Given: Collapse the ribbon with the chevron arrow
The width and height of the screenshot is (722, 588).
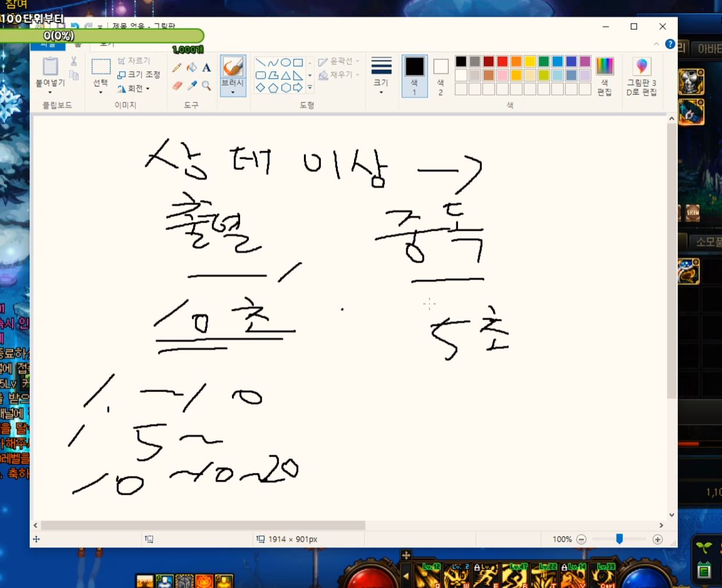Looking at the screenshot, I should click(656, 44).
